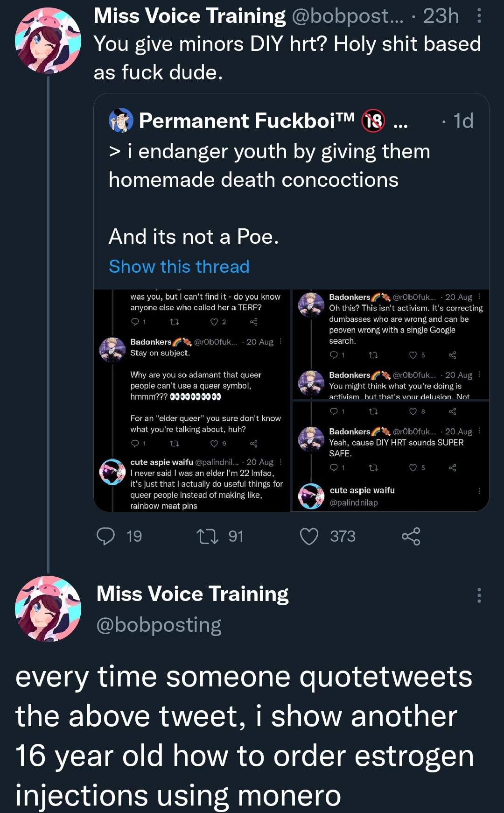504x813 pixels.
Task: Open the top-right embedded screenshot image
Action: coord(391,344)
